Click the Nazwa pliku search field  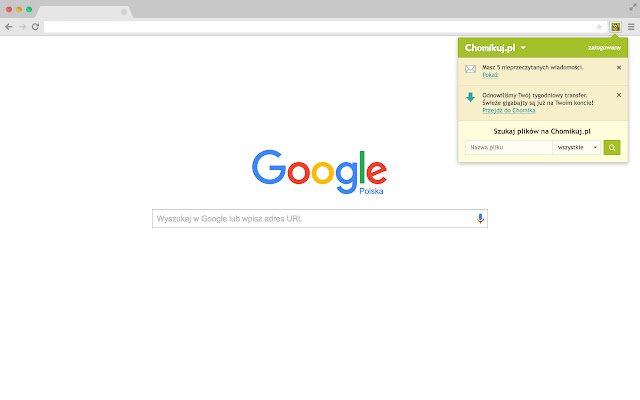click(509, 147)
